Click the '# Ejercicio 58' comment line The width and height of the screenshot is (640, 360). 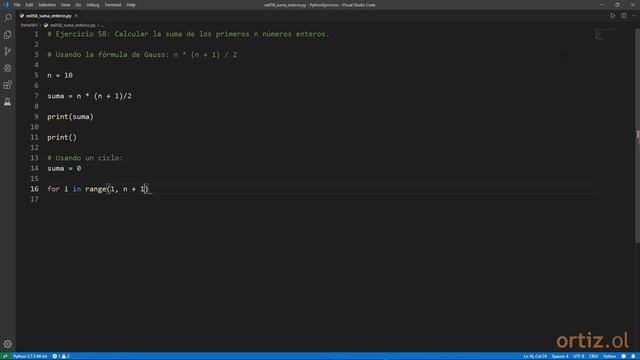[x=188, y=34]
